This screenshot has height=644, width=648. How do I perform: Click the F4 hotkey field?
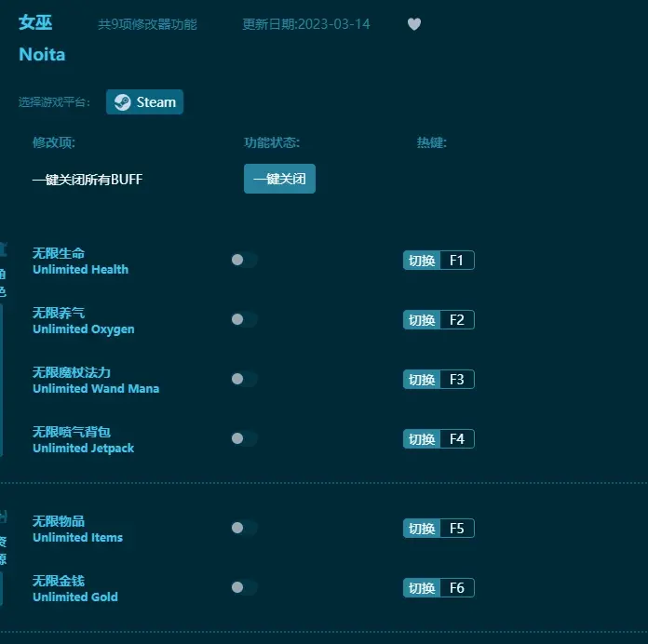tap(456, 438)
